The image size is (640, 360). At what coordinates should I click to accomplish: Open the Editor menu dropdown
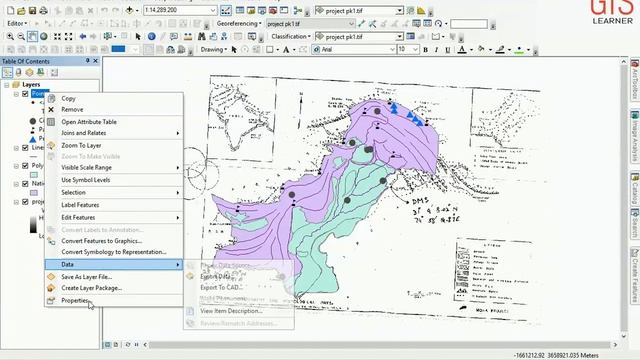click(17, 24)
